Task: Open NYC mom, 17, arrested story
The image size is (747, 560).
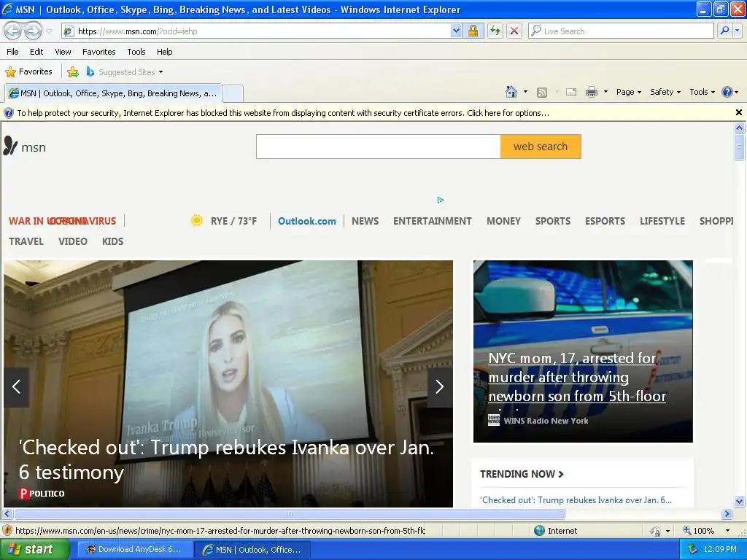Action: coord(577,377)
